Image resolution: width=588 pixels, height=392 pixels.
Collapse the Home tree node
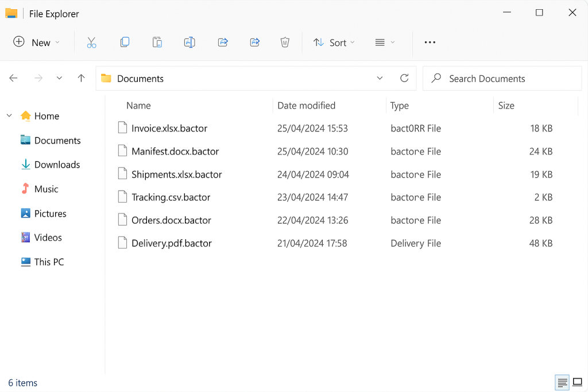tap(9, 116)
